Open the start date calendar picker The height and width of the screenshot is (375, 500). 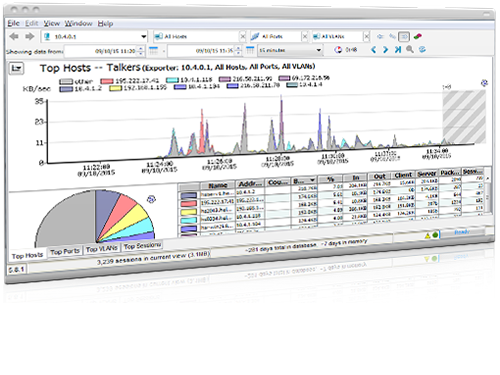coord(153,51)
